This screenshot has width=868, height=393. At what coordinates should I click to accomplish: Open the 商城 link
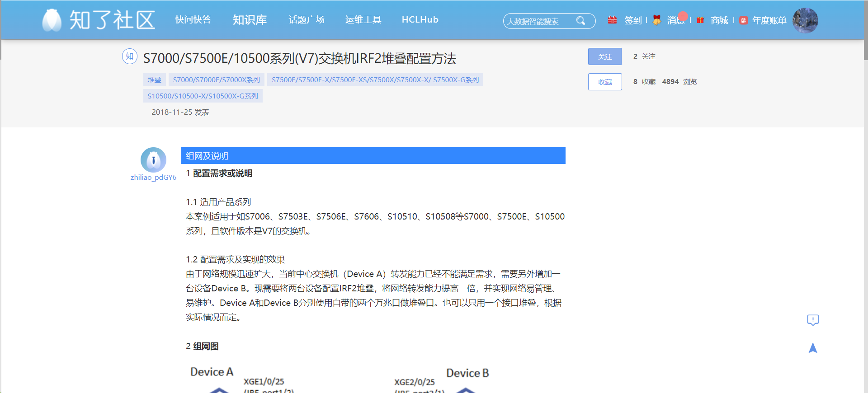coord(719,20)
